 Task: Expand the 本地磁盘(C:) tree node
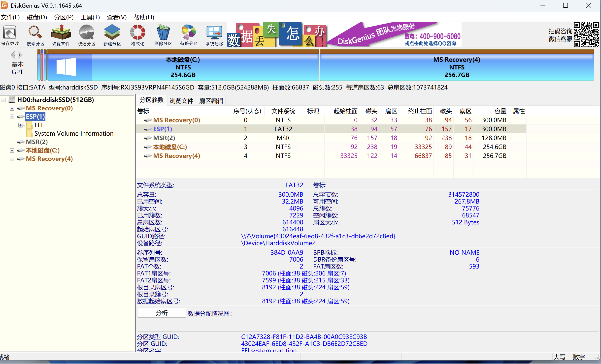point(12,151)
